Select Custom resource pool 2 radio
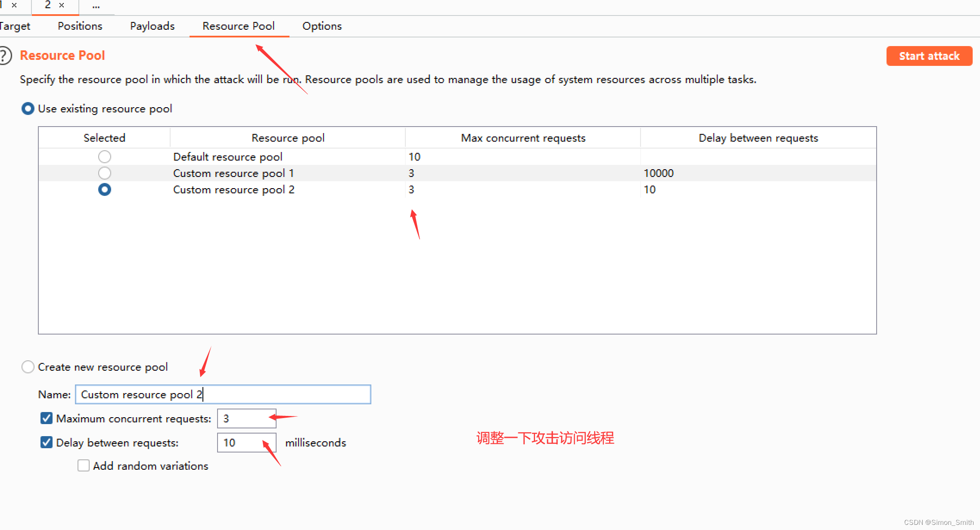The width and height of the screenshot is (980, 530). pyautogui.click(x=104, y=189)
